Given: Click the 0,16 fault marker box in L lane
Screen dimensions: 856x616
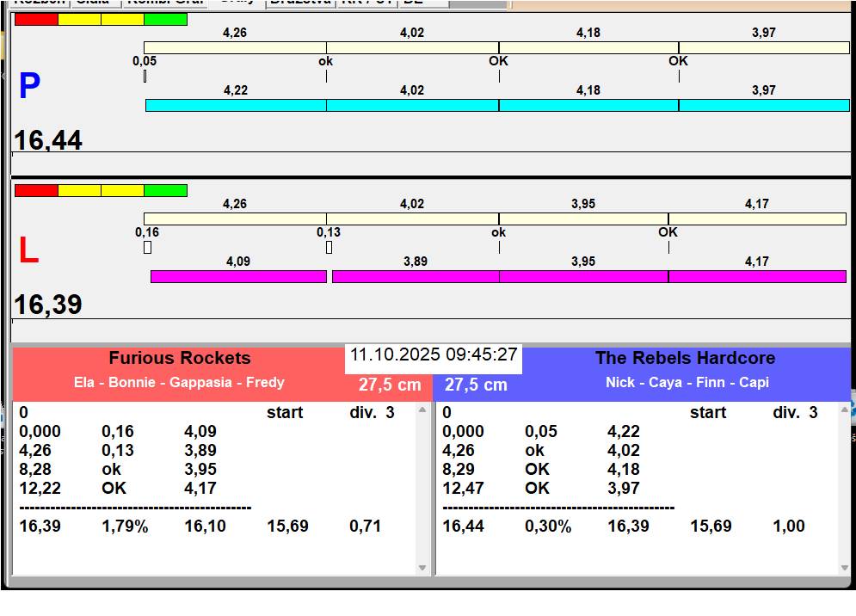Looking at the screenshot, I should [x=147, y=248].
